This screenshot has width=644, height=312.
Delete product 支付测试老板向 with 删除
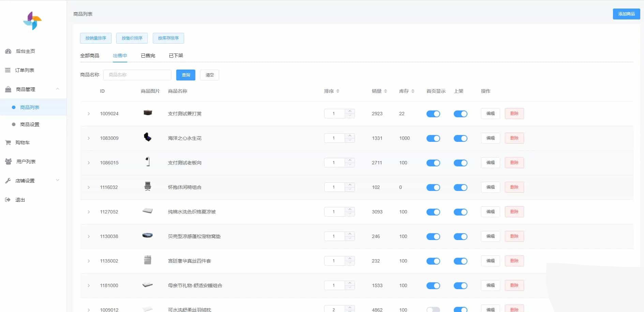click(x=514, y=163)
